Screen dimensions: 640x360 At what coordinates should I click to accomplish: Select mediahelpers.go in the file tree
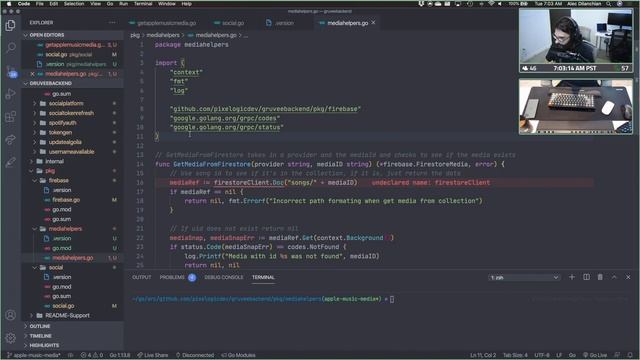pyautogui.click(x=72, y=258)
